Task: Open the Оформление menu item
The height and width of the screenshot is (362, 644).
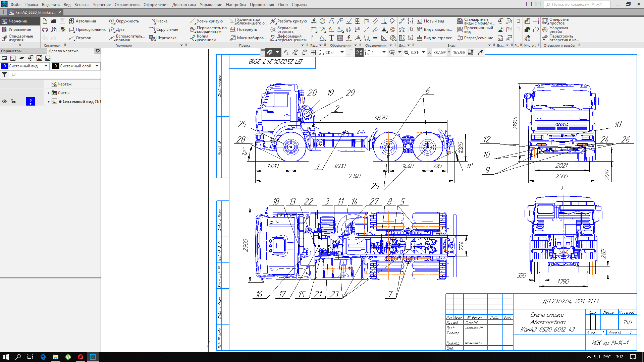Action: [157, 4]
